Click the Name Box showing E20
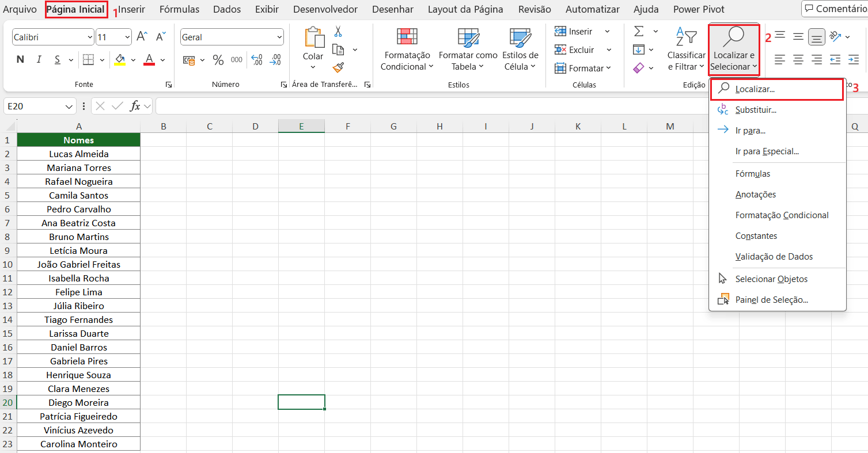This screenshot has height=453, width=868. tap(36, 106)
